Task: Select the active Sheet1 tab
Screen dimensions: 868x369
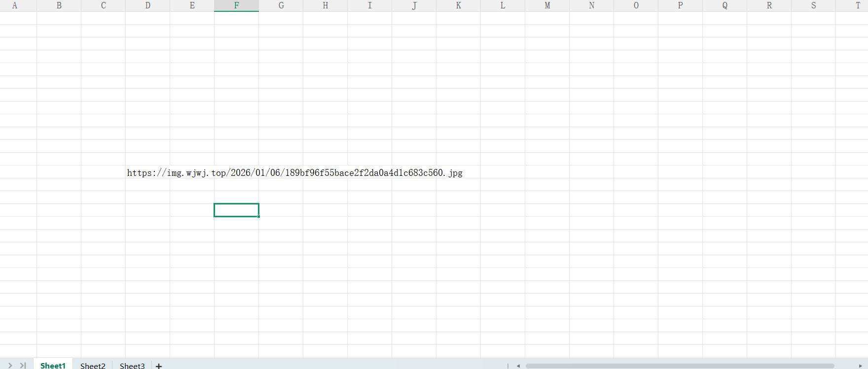Action: pos(53,365)
